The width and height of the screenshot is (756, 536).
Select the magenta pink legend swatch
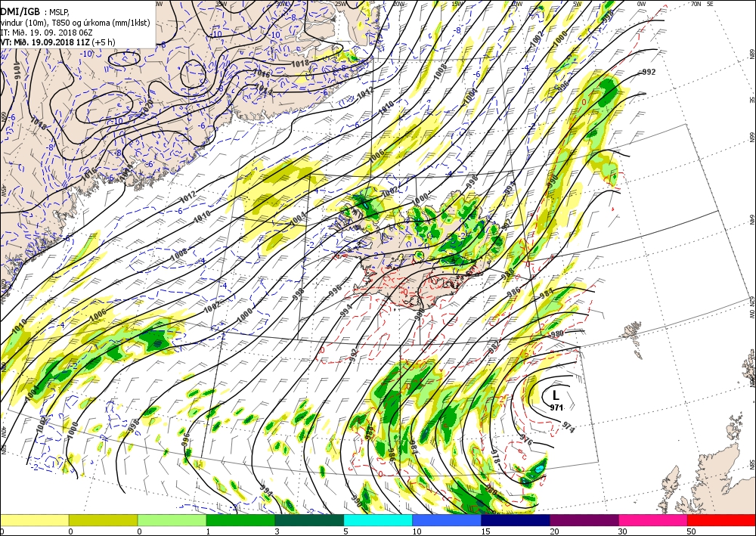tap(653, 520)
